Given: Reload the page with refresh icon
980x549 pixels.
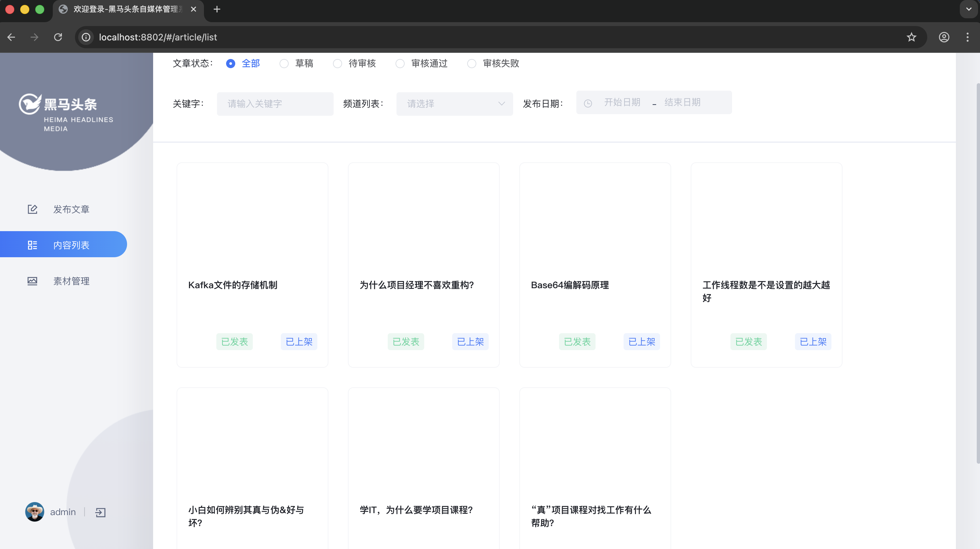Looking at the screenshot, I should pos(58,37).
